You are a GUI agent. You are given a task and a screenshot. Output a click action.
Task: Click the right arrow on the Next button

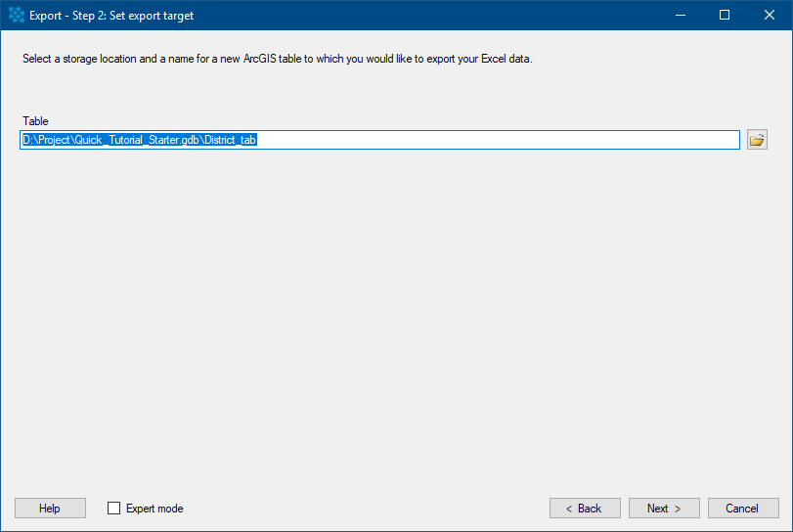tap(678, 510)
